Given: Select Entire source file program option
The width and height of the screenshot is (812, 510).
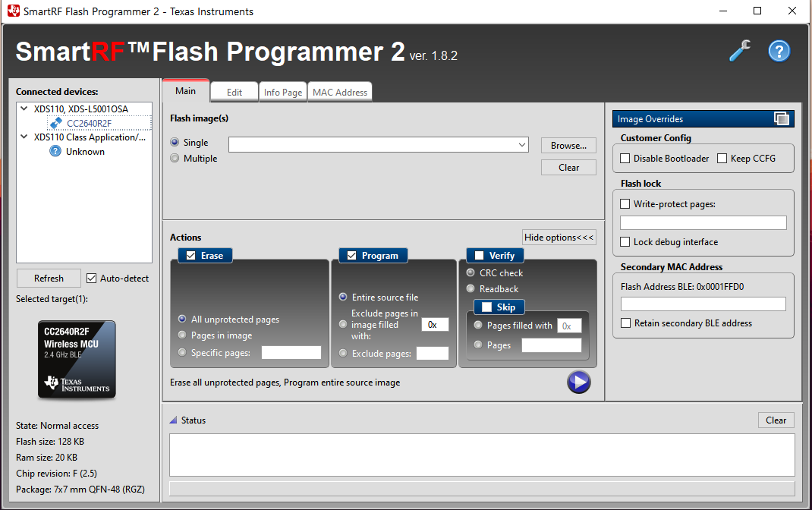Looking at the screenshot, I should 343,297.
